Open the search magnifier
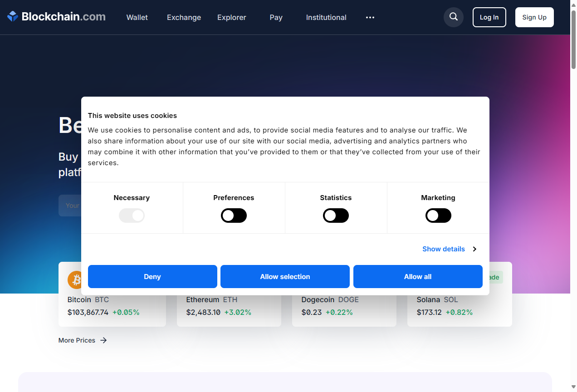The image size is (577, 392). (453, 17)
